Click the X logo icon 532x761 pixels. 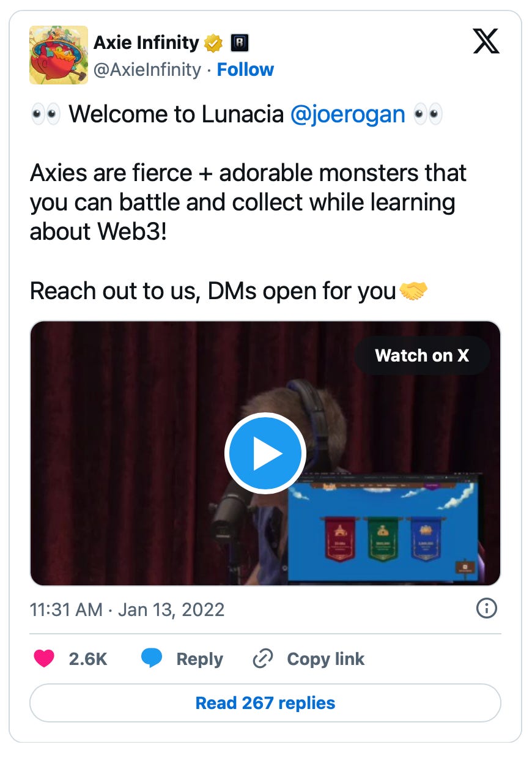(x=486, y=42)
